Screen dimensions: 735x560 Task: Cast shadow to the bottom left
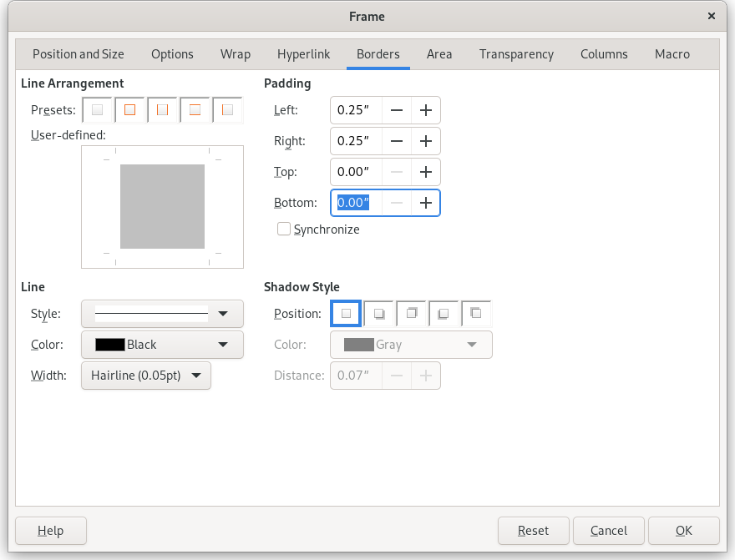point(444,314)
